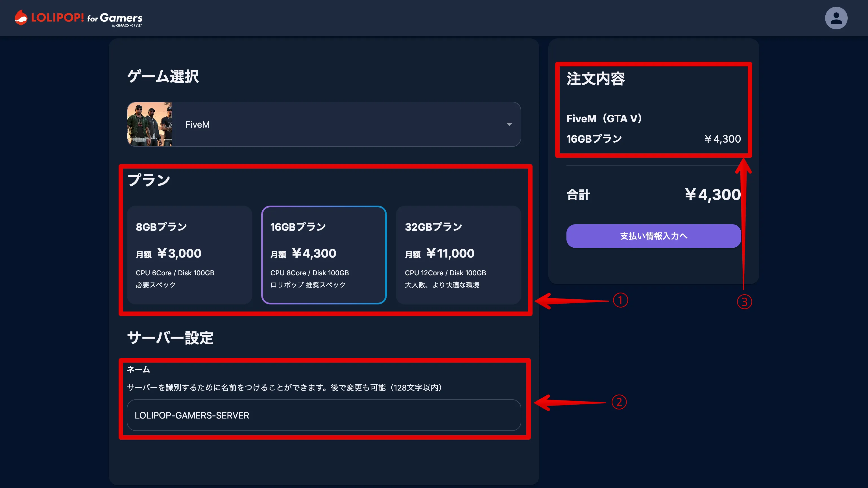Click the 必要スペック label

coord(156,285)
